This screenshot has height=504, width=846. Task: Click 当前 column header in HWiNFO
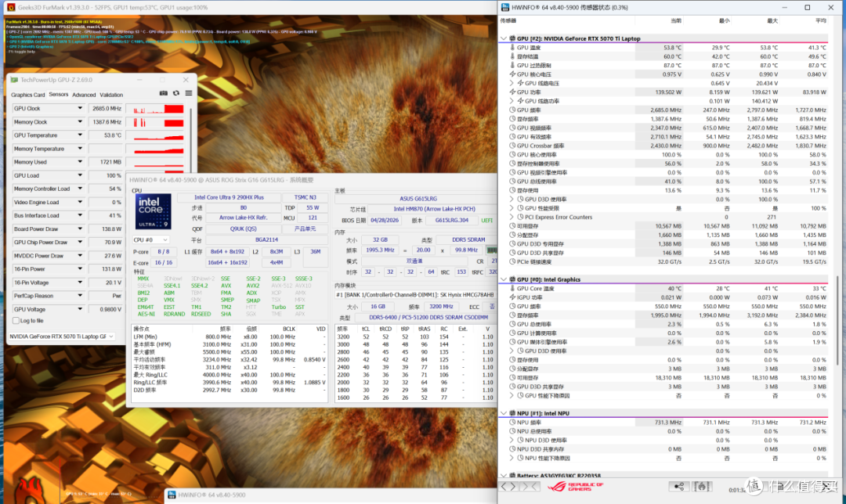[x=675, y=20]
